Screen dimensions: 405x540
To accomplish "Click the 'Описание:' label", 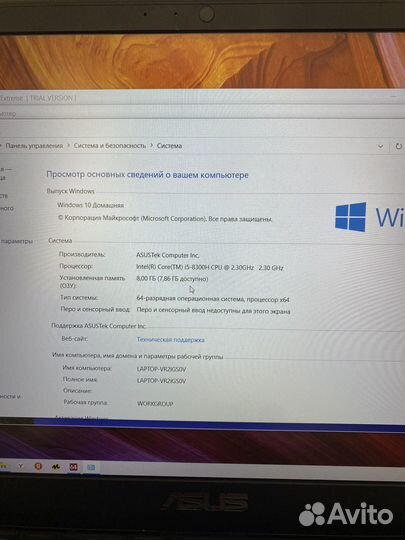I will [x=77, y=391].
